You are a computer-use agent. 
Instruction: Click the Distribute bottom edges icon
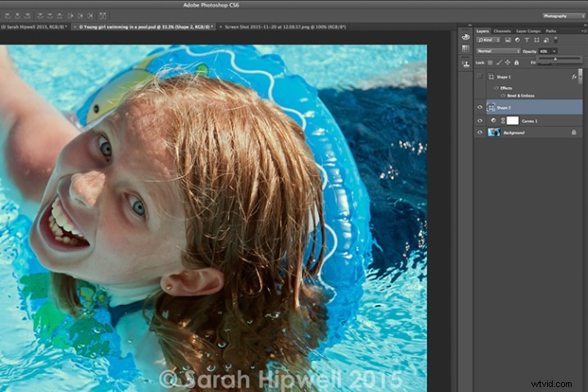[x=60, y=16]
